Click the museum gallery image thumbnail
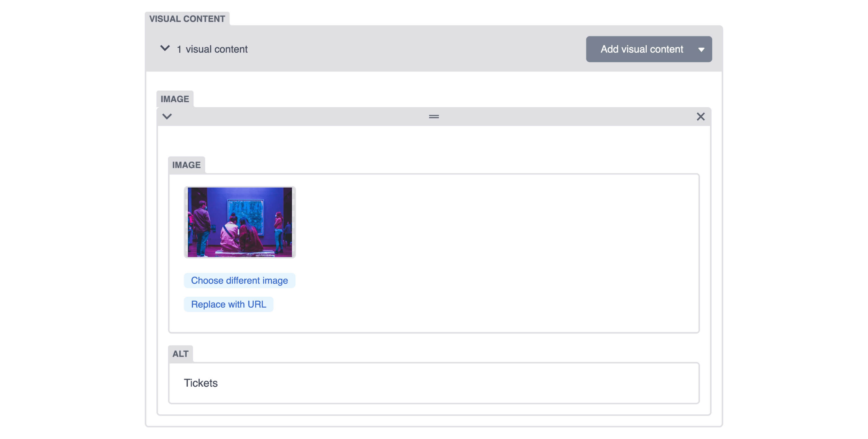The image size is (868, 439). point(240,222)
